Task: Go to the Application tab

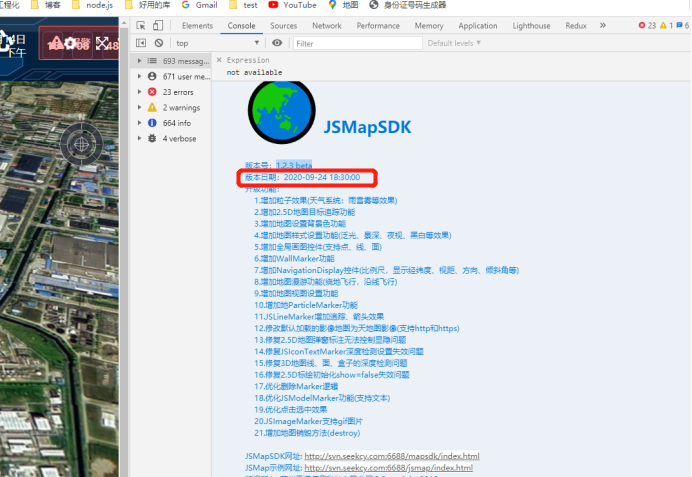Action: (x=478, y=26)
